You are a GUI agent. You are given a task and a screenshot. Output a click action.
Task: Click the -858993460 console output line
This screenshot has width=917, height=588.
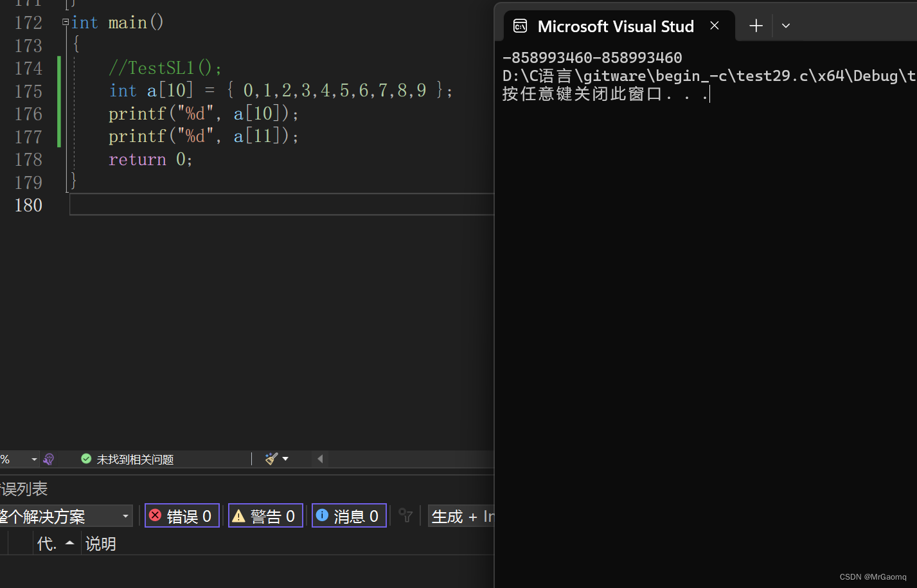(x=592, y=58)
